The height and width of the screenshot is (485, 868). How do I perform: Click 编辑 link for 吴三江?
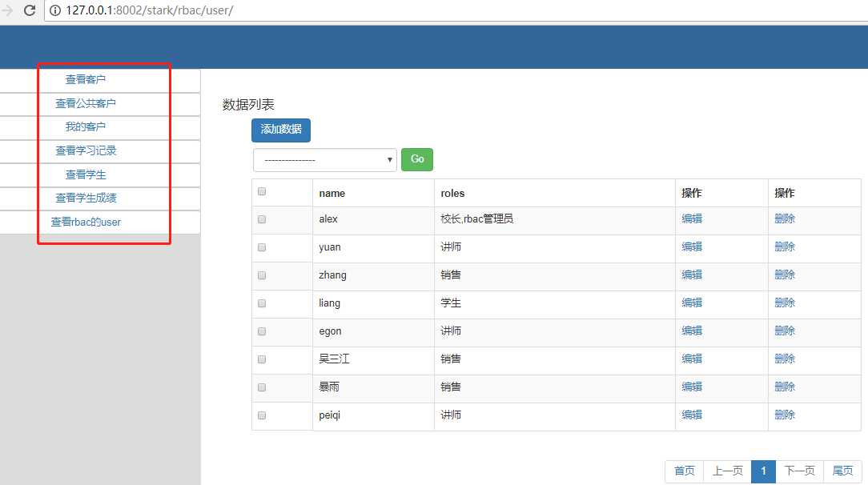pos(691,359)
